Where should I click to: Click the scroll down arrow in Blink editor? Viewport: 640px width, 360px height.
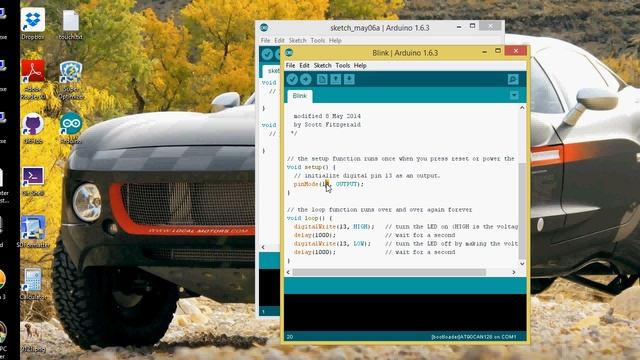click(x=522, y=264)
